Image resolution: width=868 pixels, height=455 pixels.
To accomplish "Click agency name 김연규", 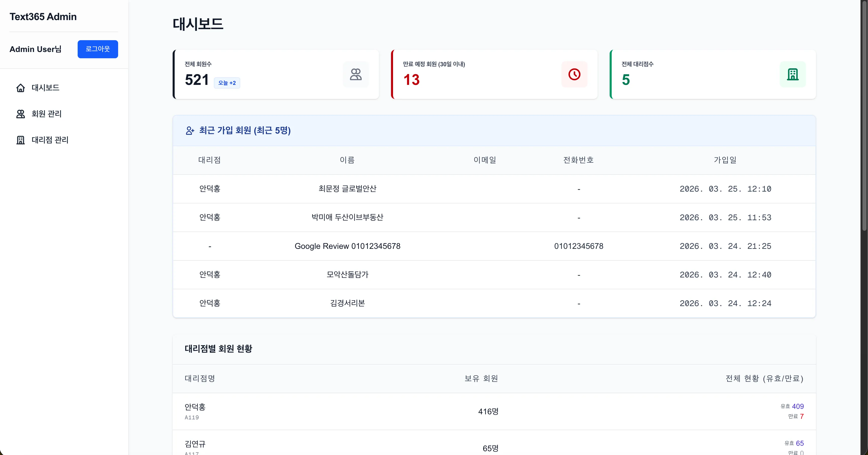I will tap(195, 444).
